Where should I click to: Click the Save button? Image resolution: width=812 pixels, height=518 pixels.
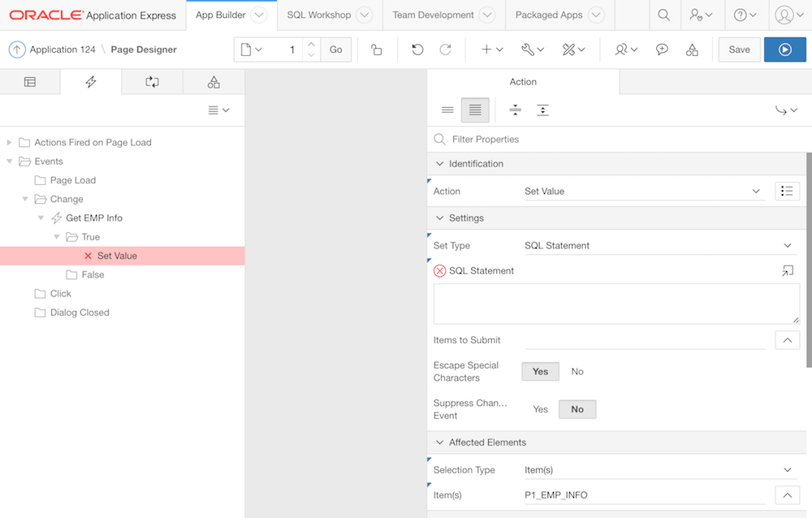pyautogui.click(x=739, y=50)
